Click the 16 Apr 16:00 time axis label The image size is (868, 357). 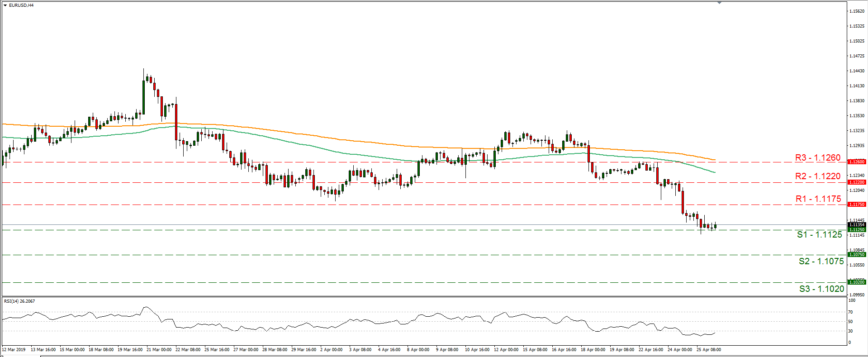point(564,350)
